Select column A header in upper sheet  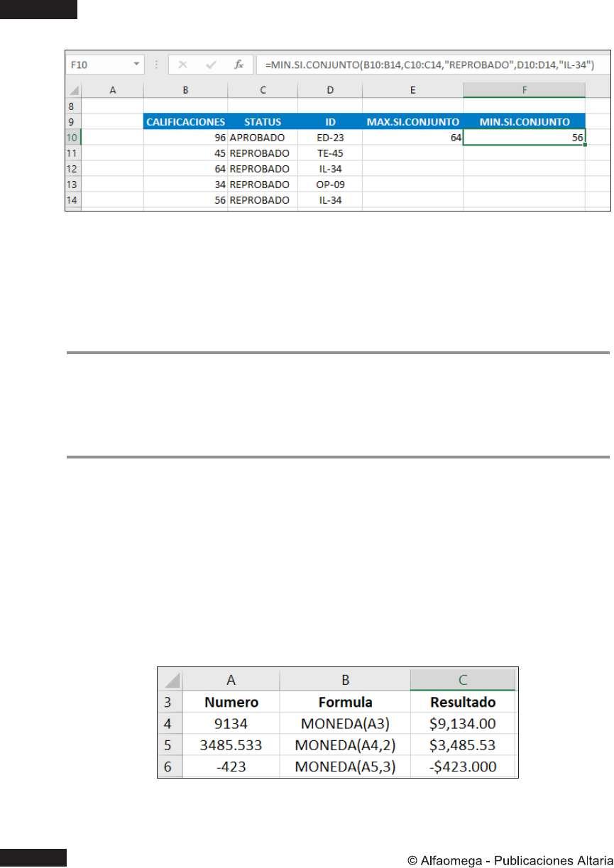pyautogui.click(x=112, y=90)
